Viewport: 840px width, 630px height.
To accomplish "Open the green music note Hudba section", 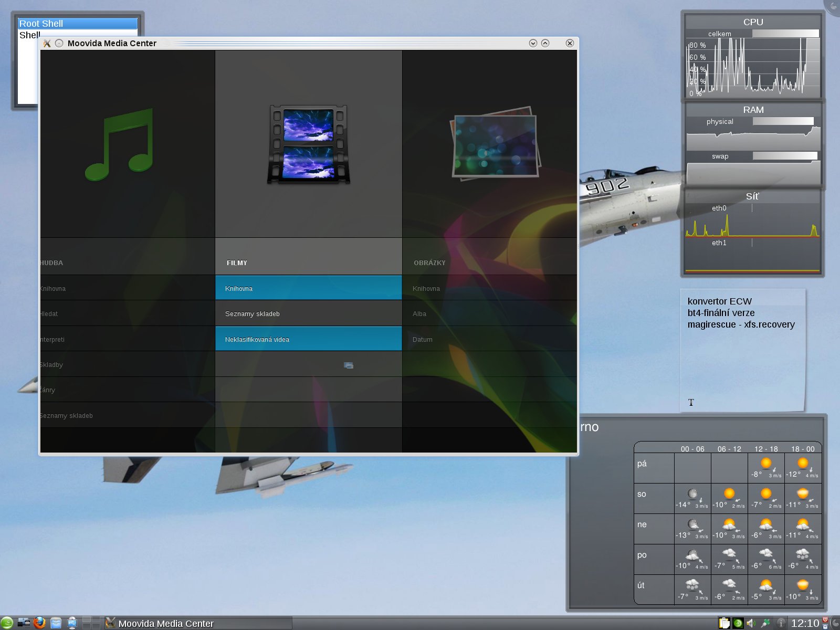I will pos(120,144).
